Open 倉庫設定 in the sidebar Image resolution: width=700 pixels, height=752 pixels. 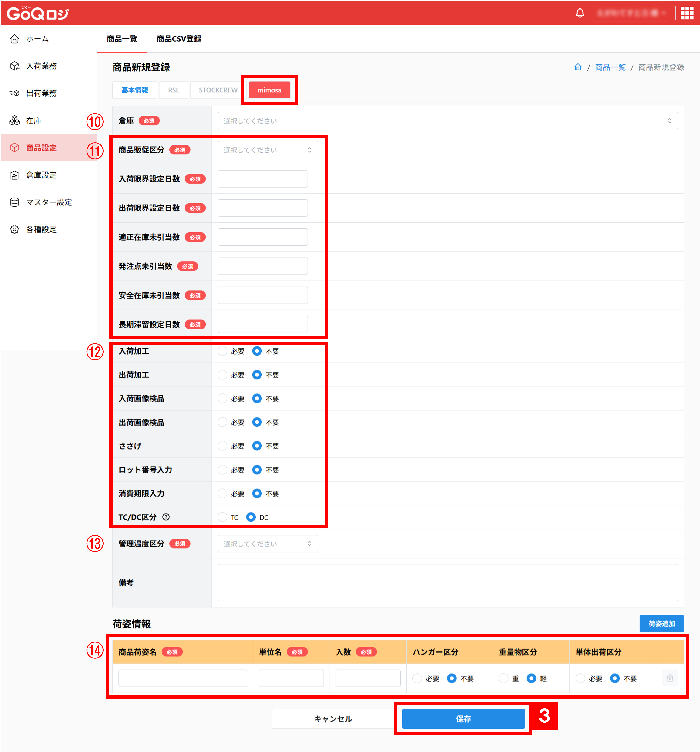[x=48, y=175]
